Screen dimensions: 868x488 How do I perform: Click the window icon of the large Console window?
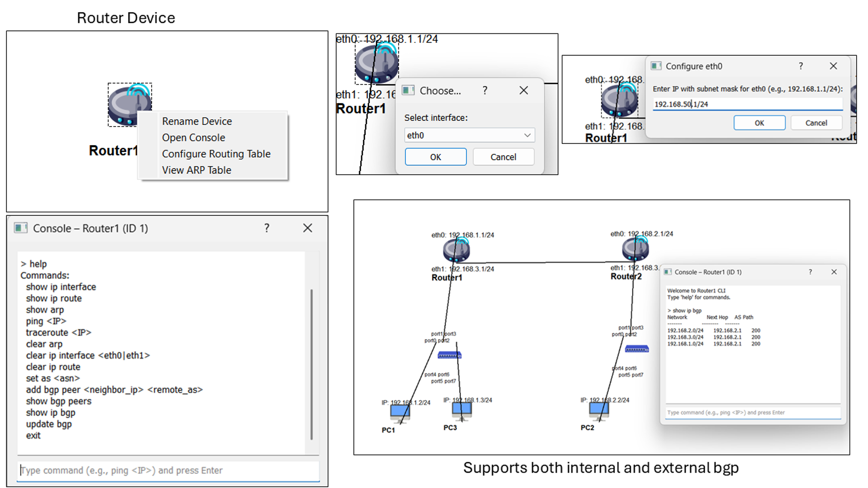point(20,228)
